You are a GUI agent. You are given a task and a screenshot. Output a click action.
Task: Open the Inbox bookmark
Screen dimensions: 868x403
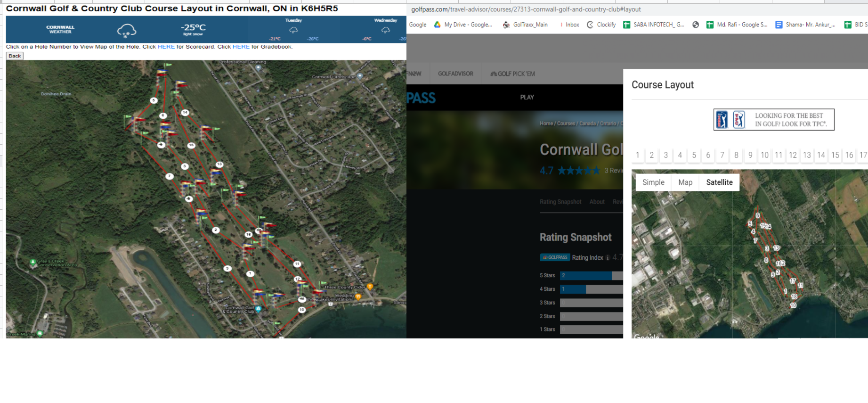[x=569, y=25]
